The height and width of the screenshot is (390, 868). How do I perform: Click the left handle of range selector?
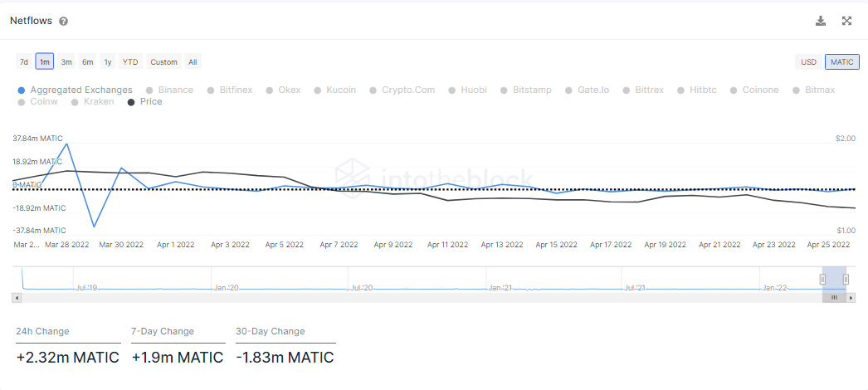pyautogui.click(x=823, y=279)
